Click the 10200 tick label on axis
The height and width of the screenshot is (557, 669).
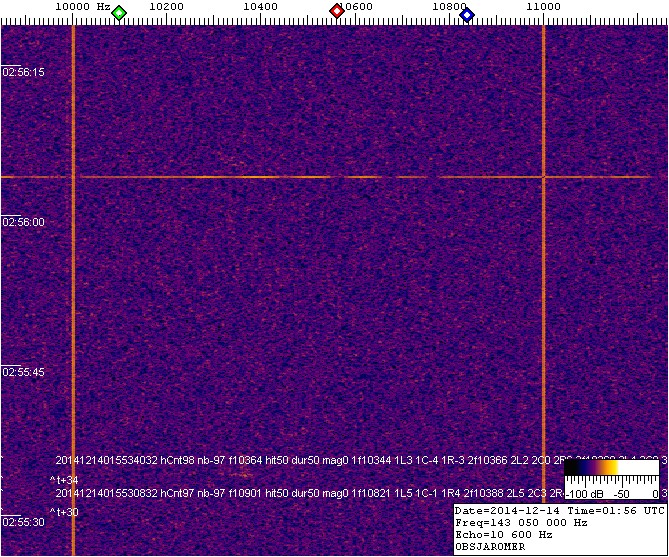pyautogui.click(x=167, y=7)
